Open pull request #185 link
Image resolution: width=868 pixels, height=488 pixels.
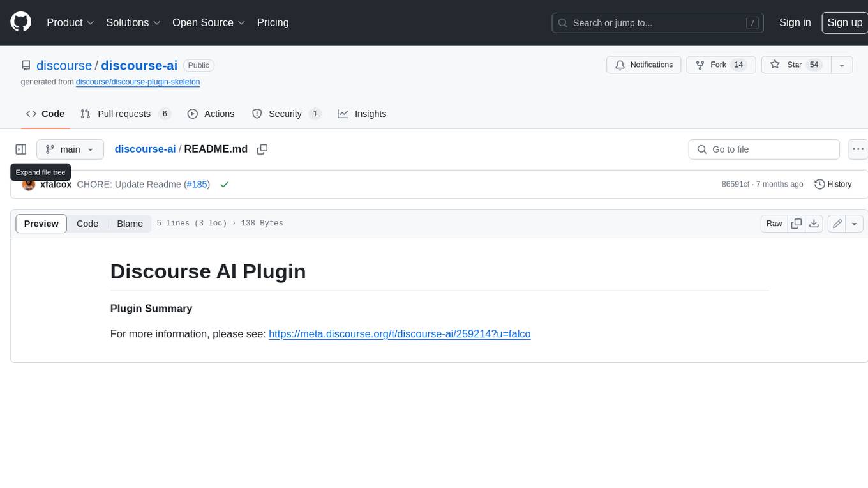tap(197, 184)
